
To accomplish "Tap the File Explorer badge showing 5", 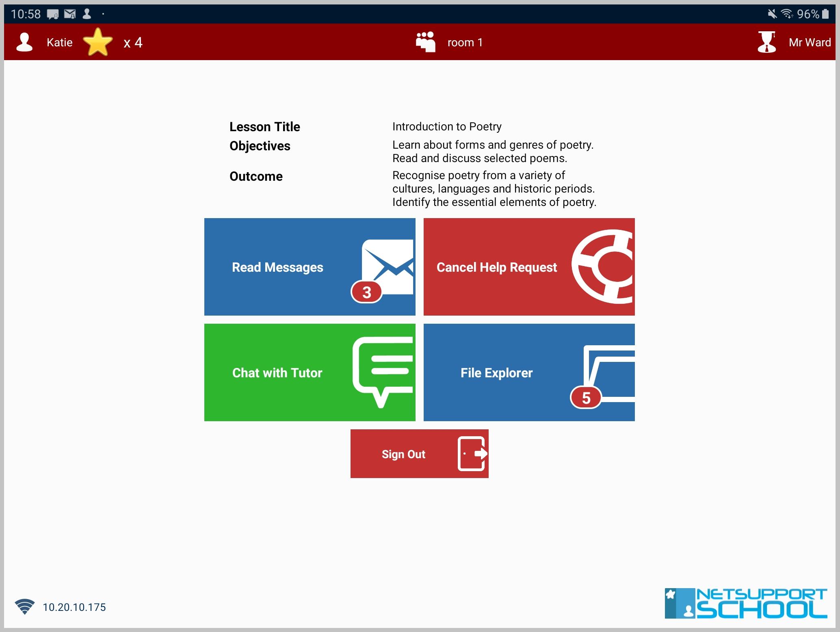I will 586,398.
